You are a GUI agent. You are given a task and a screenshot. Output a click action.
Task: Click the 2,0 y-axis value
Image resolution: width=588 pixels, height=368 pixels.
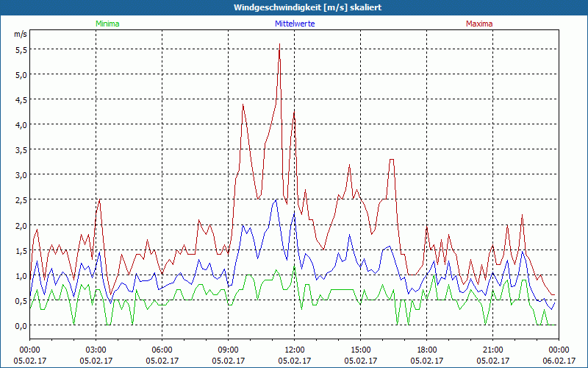[21, 226]
